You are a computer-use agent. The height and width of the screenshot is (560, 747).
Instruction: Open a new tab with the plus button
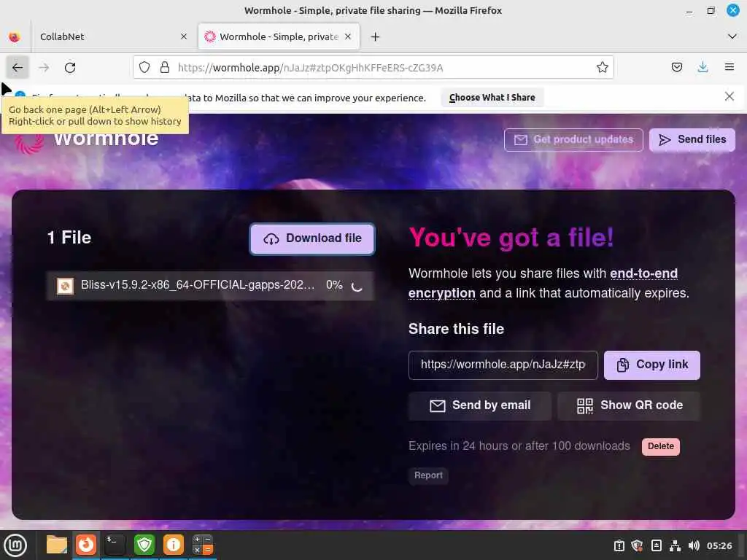coord(375,36)
